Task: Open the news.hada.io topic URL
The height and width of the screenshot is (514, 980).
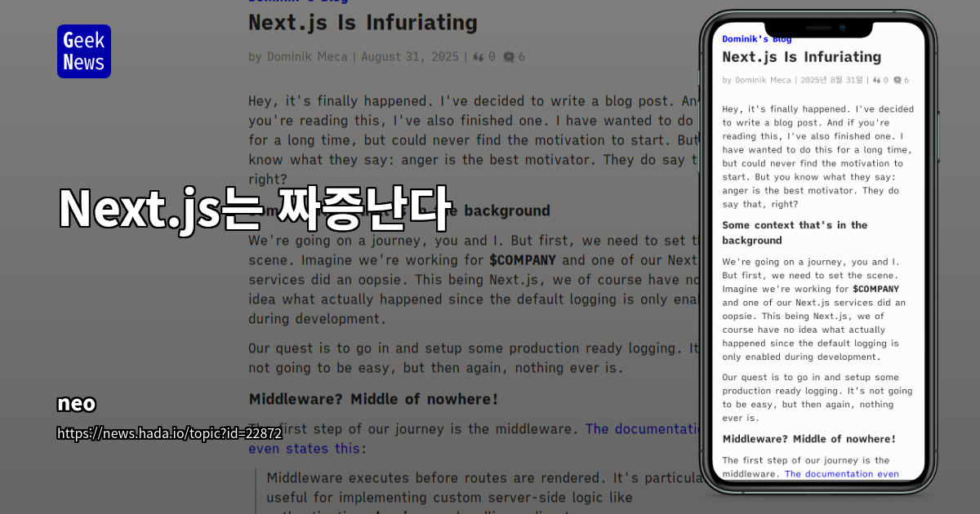Action: click(169, 433)
